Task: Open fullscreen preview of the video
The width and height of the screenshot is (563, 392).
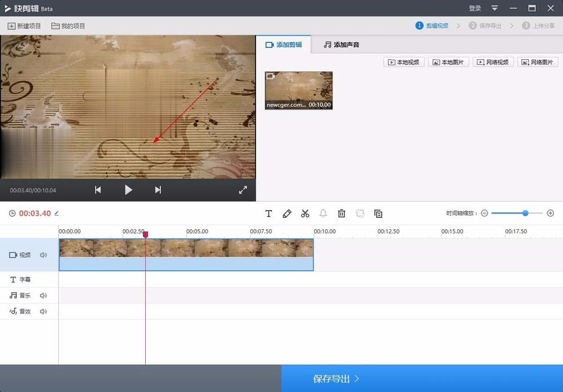Action: point(243,190)
